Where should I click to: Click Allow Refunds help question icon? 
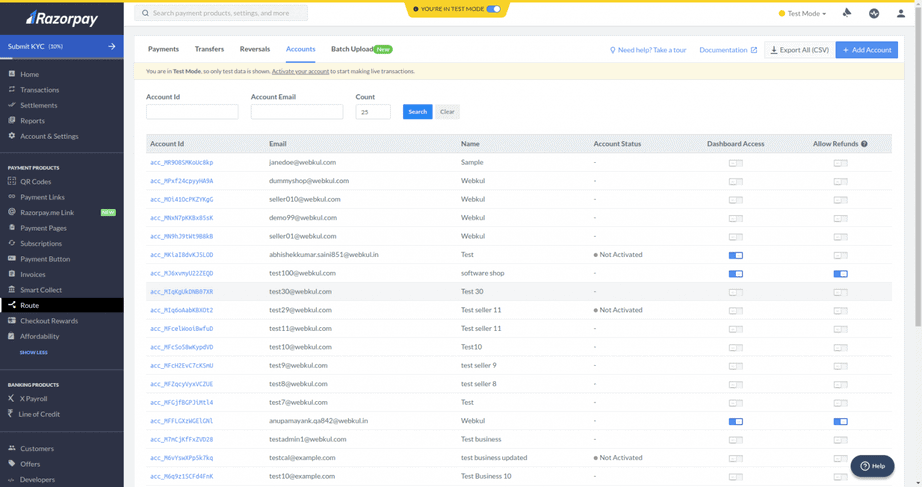pos(864,144)
